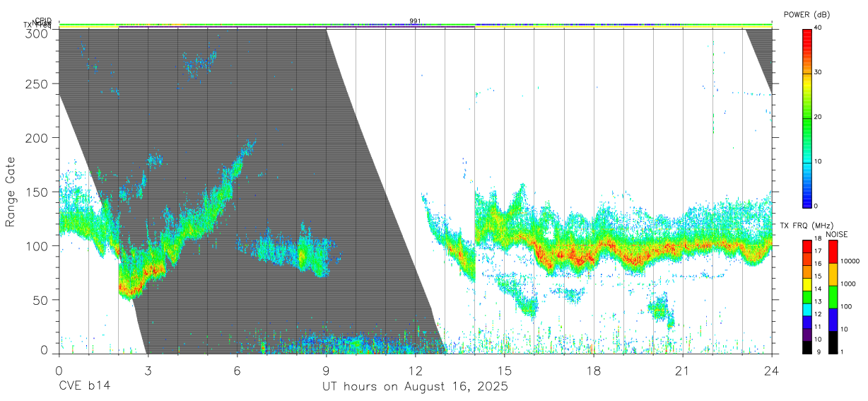Click the 24 hour tick on the time axis

772,370
